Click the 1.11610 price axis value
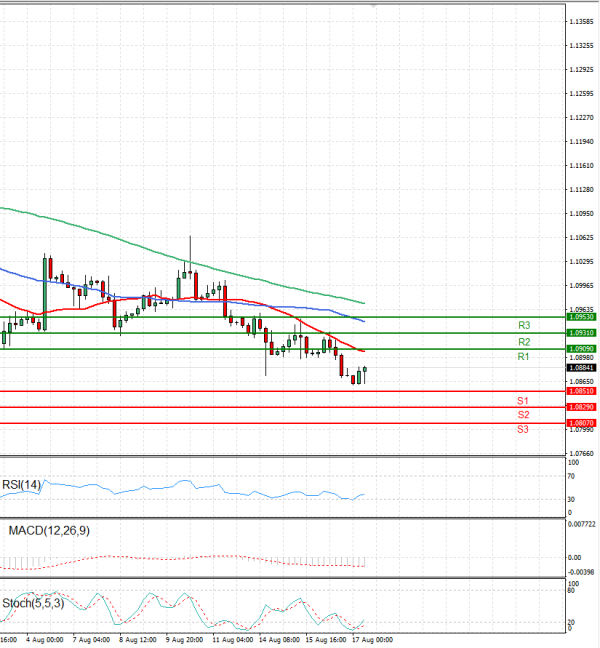 tap(581, 166)
